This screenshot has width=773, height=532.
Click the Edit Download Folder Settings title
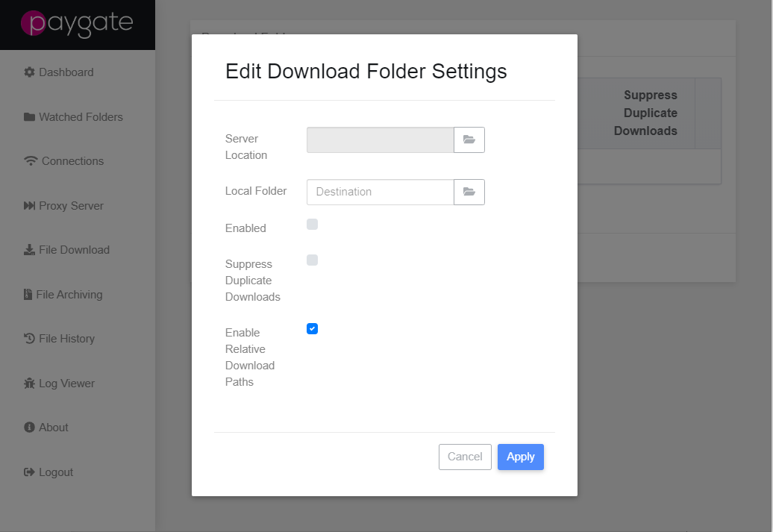tap(366, 71)
